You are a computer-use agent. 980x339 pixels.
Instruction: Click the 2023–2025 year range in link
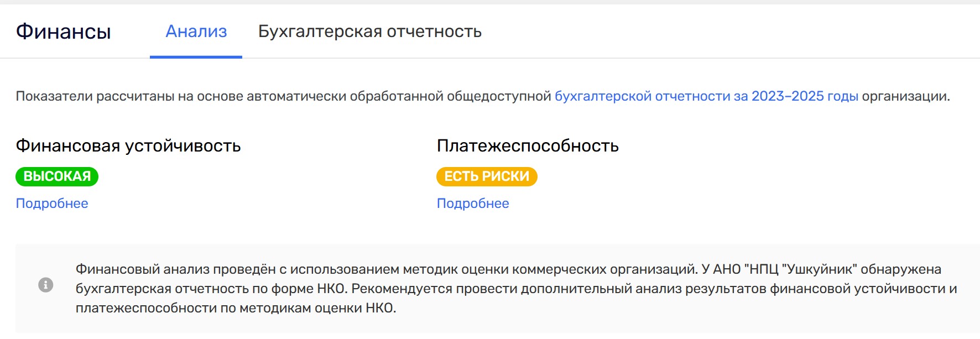click(788, 96)
